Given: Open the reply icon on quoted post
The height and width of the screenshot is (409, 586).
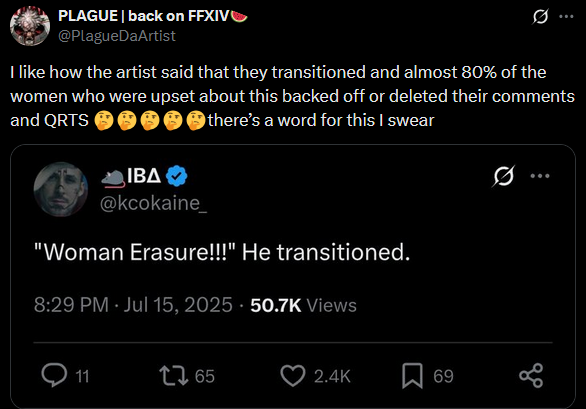Looking at the screenshot, I should point(54,375).
